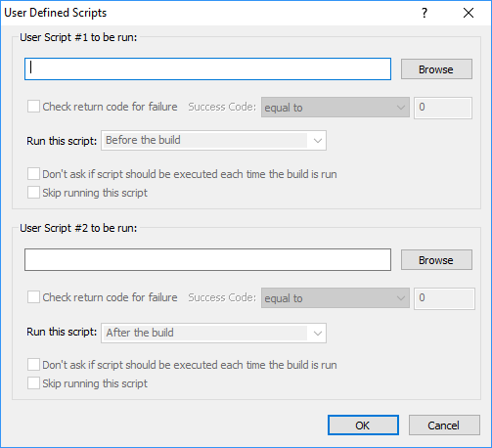The width and height of the screenshot is (492, 448).
Task: Click Script #1 success code value field
Action: pyautogui.click(x=443, y=108)
